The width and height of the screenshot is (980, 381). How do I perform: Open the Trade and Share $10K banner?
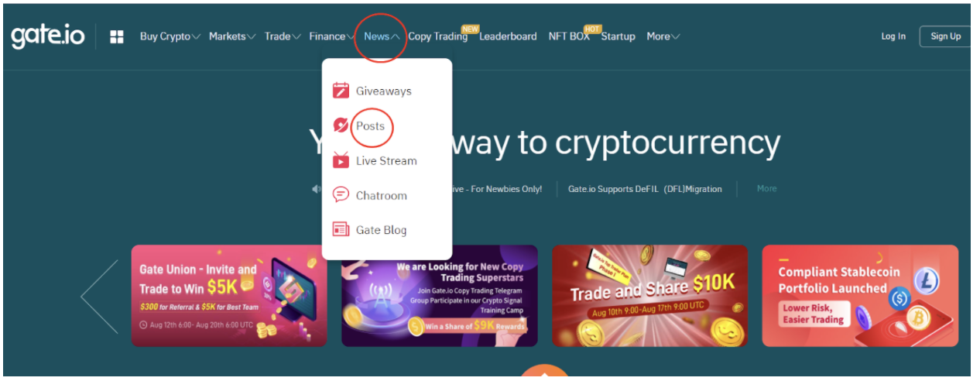650,296
